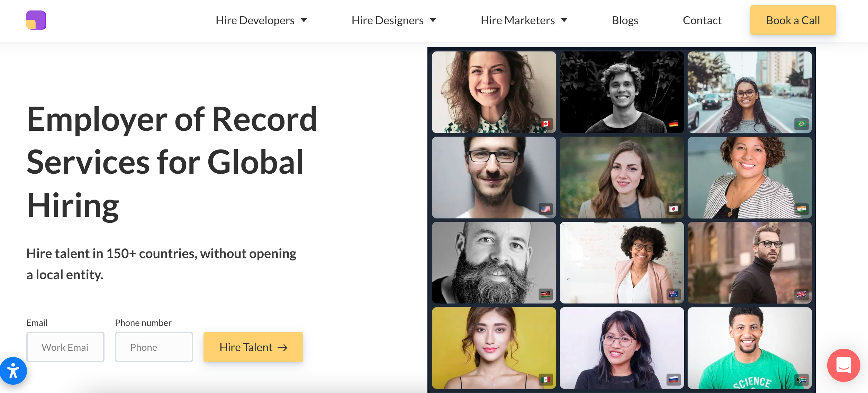Click the Kenya flag badge
This screenshot has height=393, width=868.
tap(546, 294)
